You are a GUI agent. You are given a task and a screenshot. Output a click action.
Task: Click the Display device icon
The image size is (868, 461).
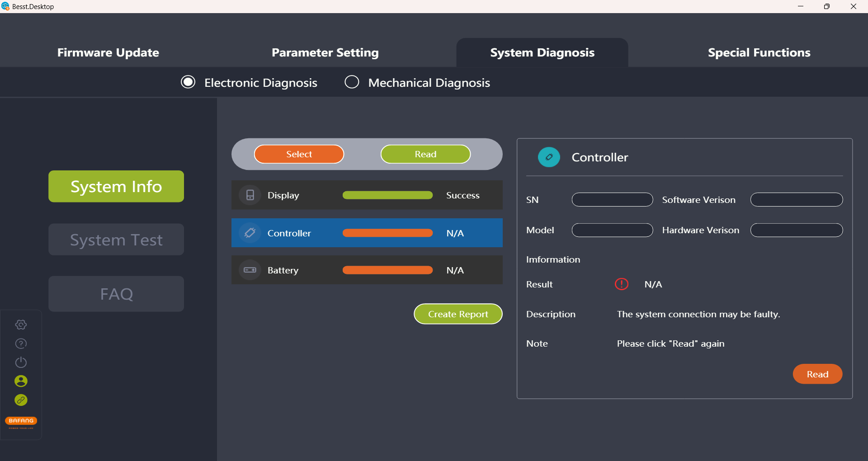250,195
